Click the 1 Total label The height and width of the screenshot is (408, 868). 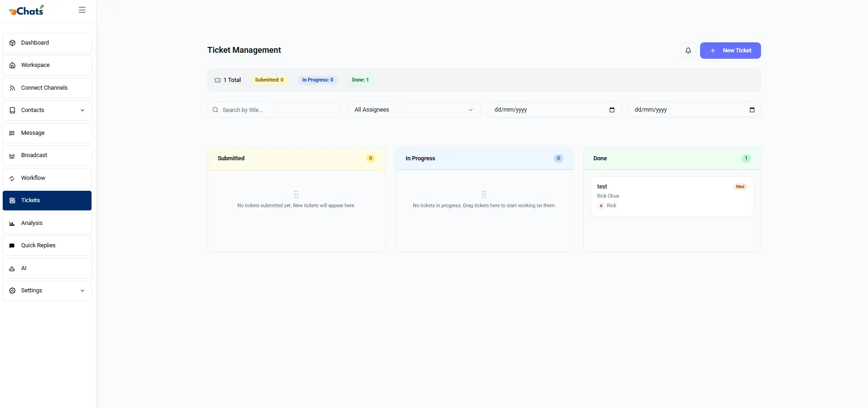[232, 80]
